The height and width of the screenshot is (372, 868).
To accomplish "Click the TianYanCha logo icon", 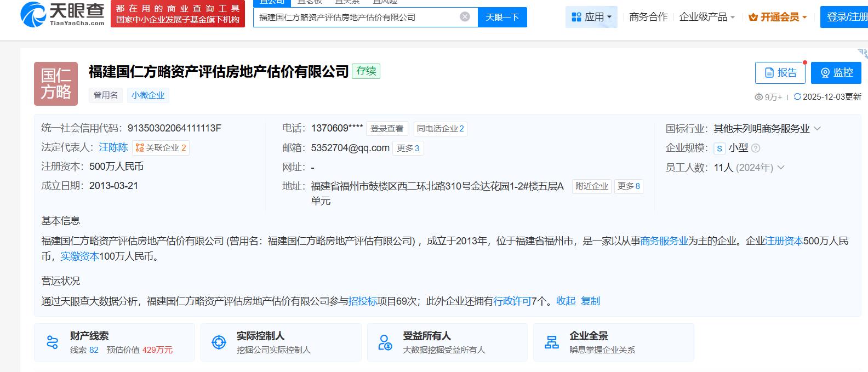I will [33, 14].
